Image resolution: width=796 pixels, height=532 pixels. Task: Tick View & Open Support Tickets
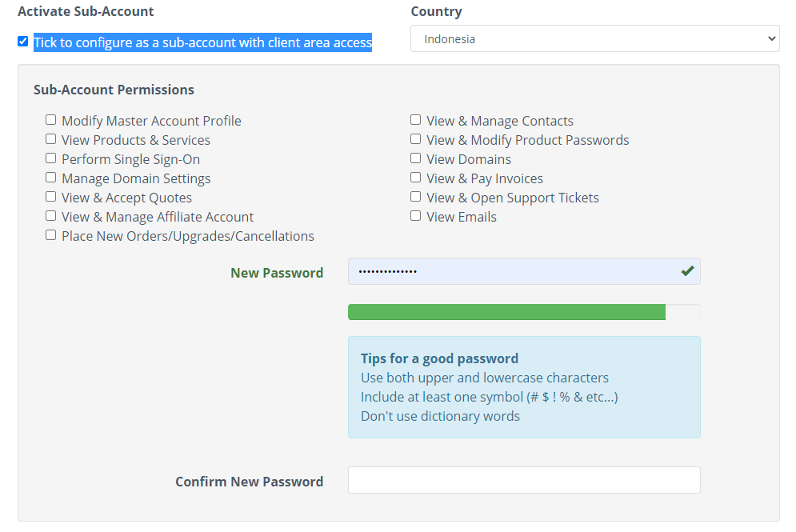pos(416,197)
